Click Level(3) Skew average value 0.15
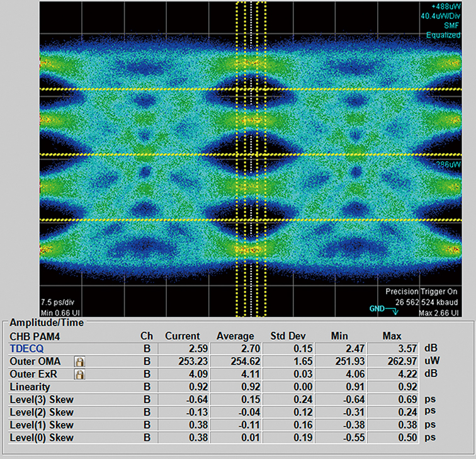The width and height of the screenshot is (476, 459). (x=251, y=400)
